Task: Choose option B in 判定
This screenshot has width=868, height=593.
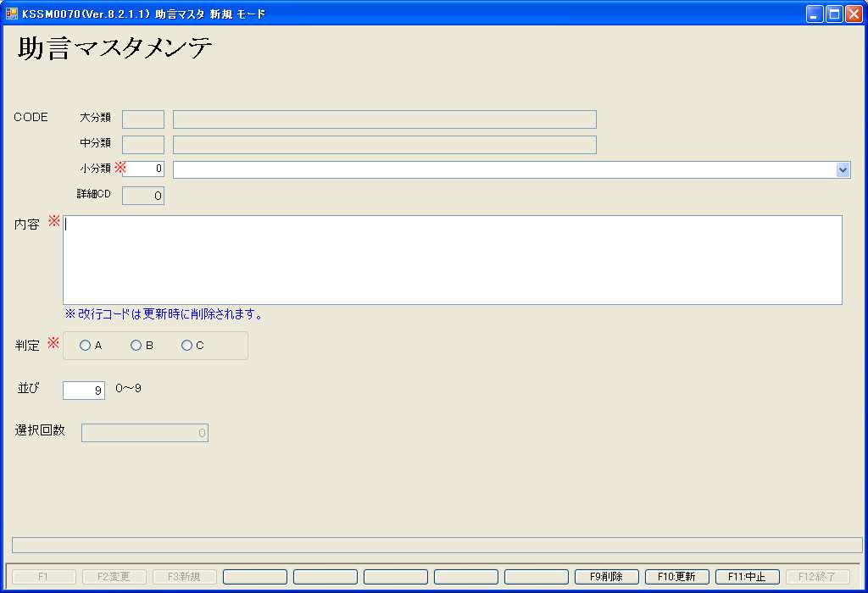Action: [136, 346]
